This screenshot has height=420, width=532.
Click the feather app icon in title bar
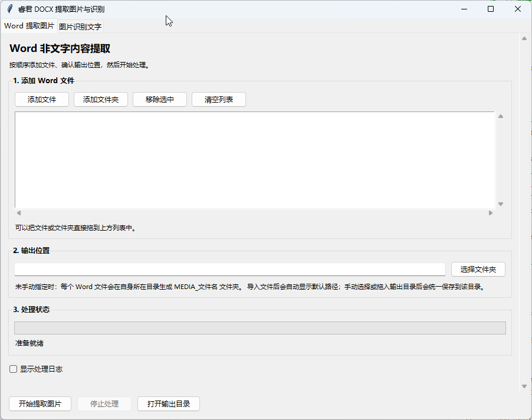click(10, 9)
